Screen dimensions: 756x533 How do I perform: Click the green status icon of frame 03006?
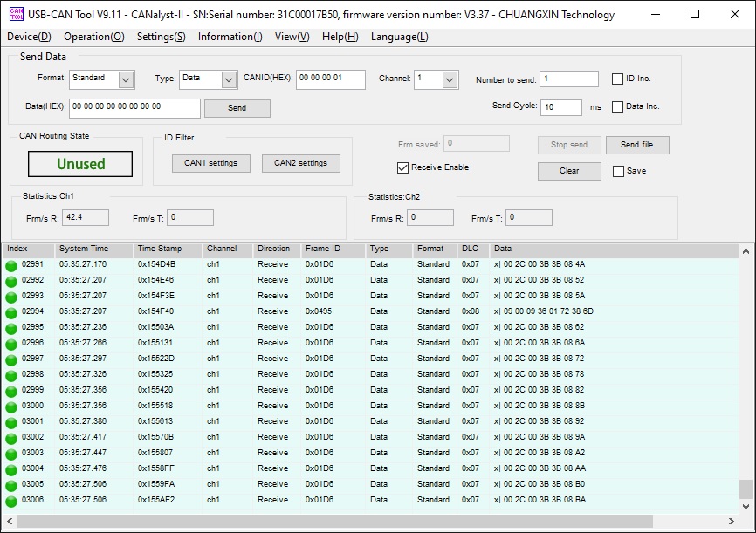point(11,501)
